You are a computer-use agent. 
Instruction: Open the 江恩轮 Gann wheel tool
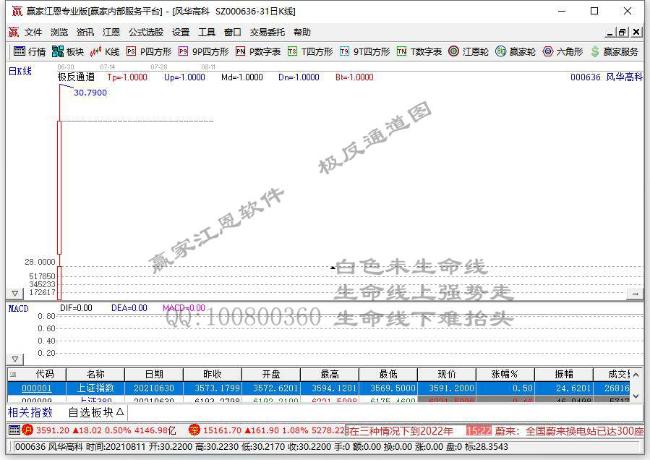(468, 51)
